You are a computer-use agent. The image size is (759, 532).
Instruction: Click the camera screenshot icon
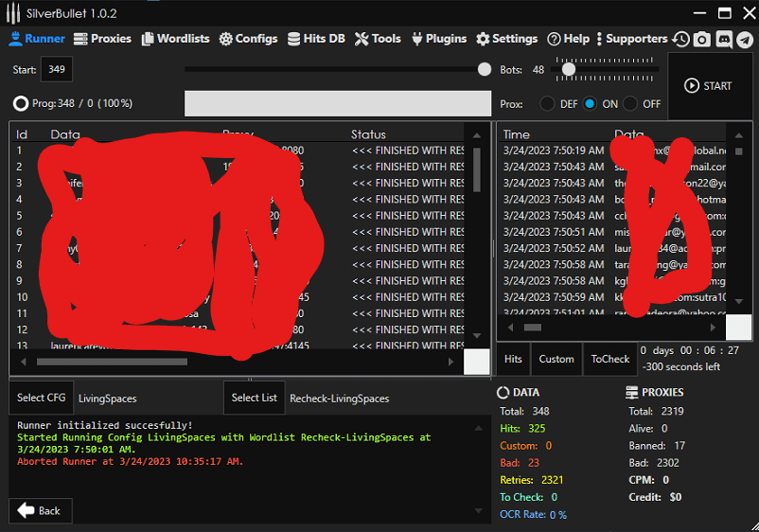click(x=702, y=39)
